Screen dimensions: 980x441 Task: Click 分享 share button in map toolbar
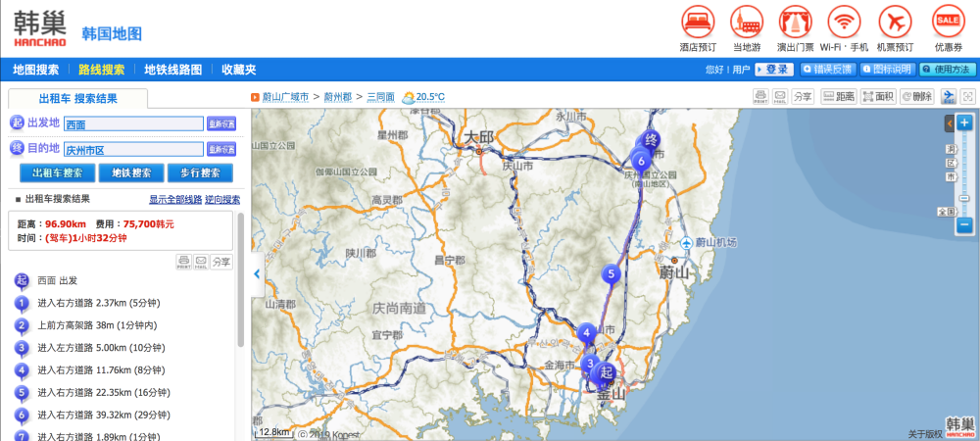tap(802, 96)
